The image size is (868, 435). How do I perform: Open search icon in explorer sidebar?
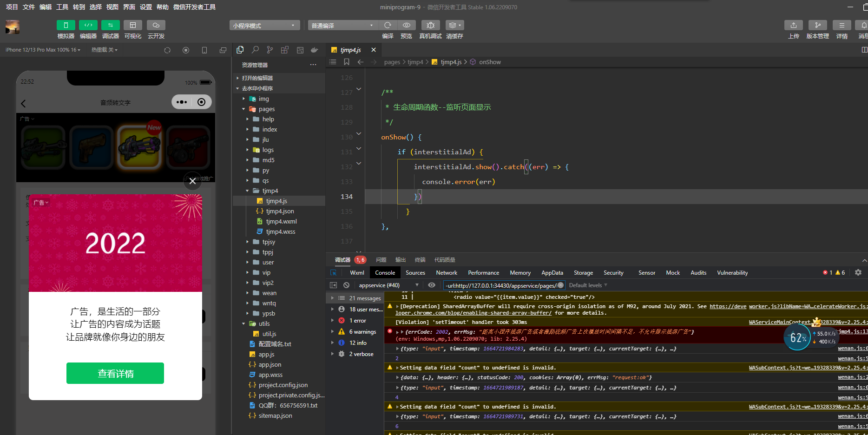[255, 50]
